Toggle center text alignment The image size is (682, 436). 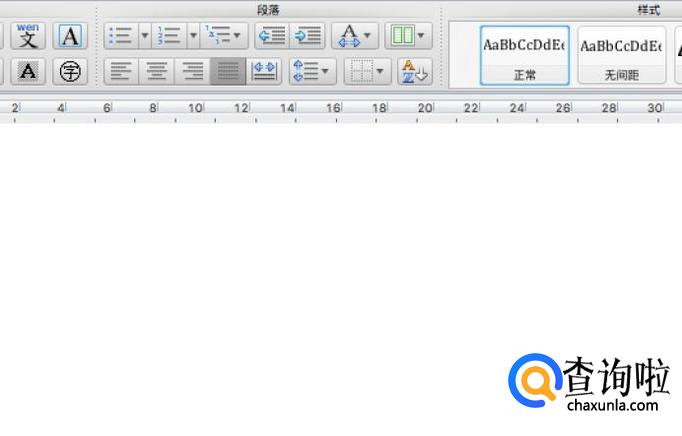point(156,71)
